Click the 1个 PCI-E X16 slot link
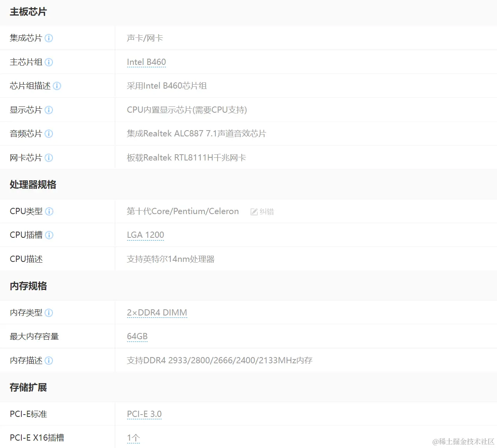497x448 pixels. tap(133, 438)
